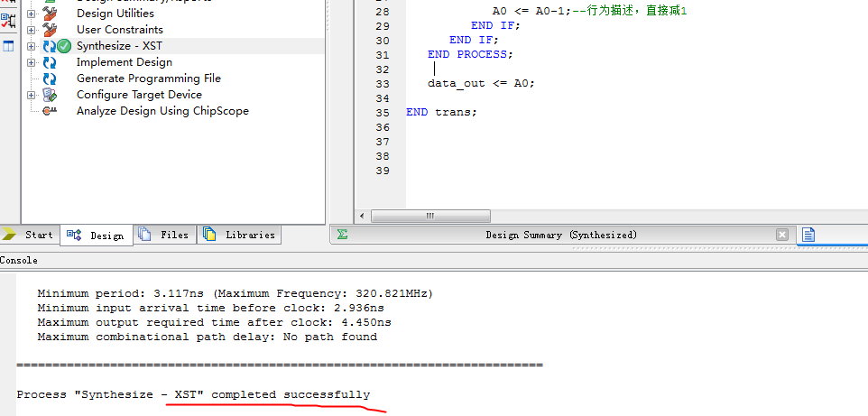
Task: Select Design Utilities in process tree
Action: click(x=115, y=14)
